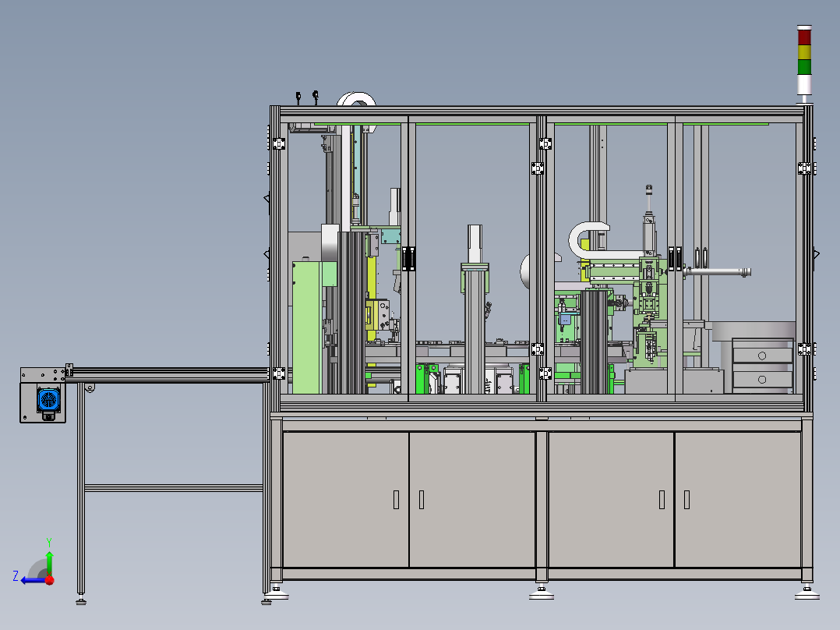Select the conveyor's horizontal lower cross brace
The height and width of the screenshot is (630, 840).
[174, 488]
